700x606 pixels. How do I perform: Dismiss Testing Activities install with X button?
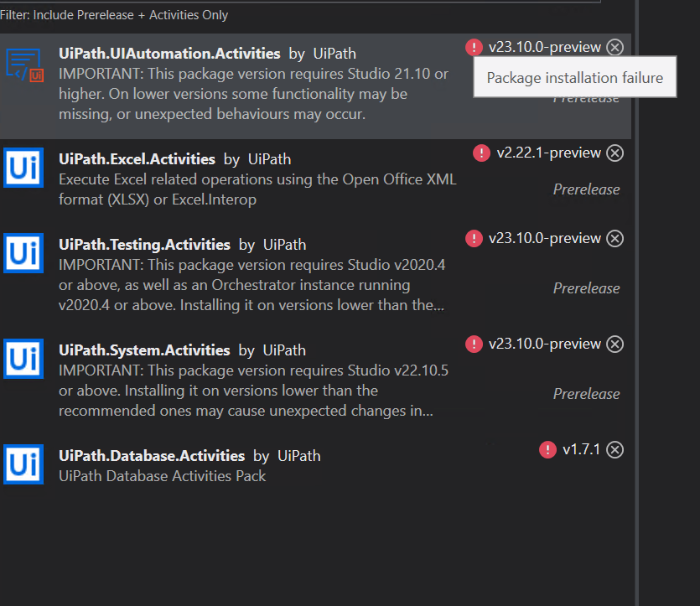[615, 238]
